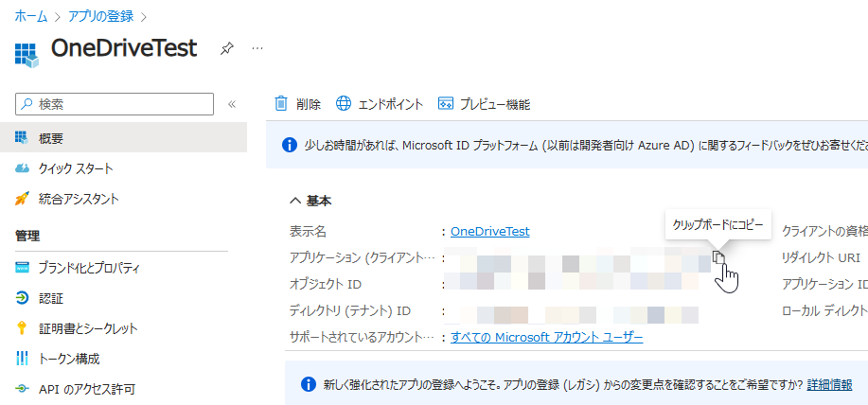Open すべての Microsoft アカウント ユーザー link
This screenshot has width=868, height=405.
tap(547, 337)
